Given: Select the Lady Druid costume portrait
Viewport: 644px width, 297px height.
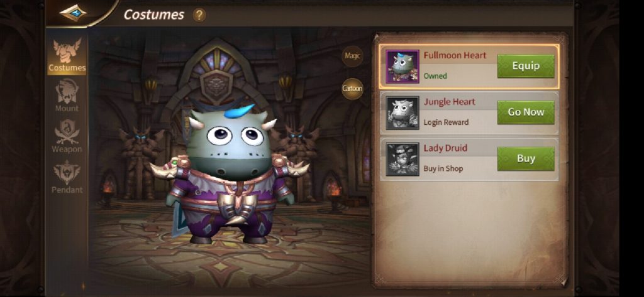Looking at the screenshot, I should (402, 159).
